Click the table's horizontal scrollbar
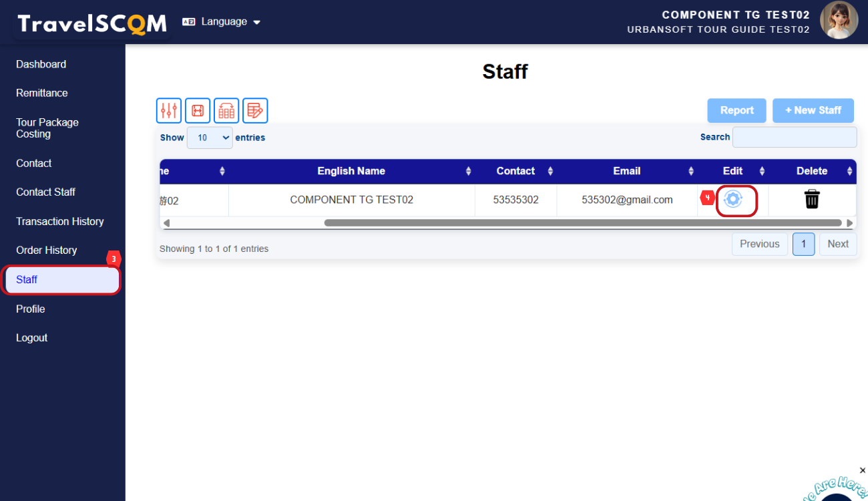Image resolution: width=868 pixels, height=501 pixels. pyautogui.click(x=582, y=223)
